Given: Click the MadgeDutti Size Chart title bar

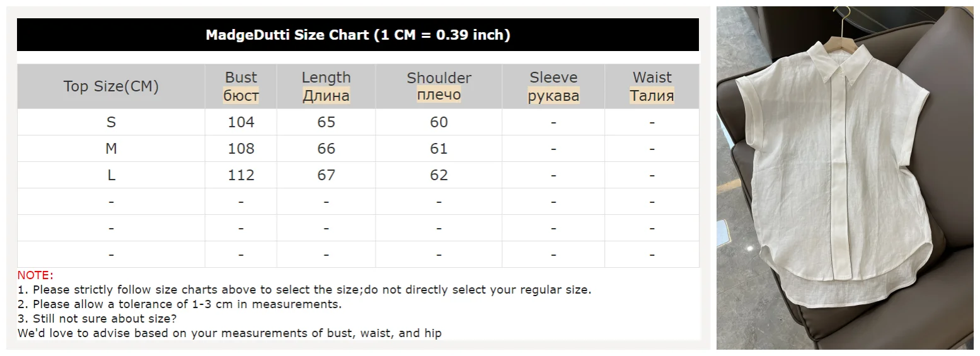Looking at the screenshot, I should [x=357, y=35].
